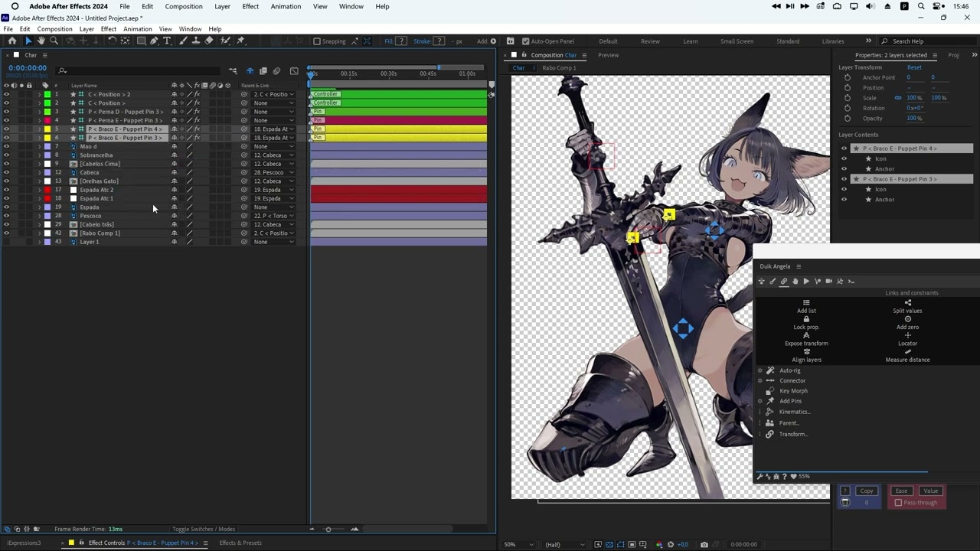The image size is (980, 551).
Task: Toggle frame blending icon in timeline header
Action: click(263, 71)
